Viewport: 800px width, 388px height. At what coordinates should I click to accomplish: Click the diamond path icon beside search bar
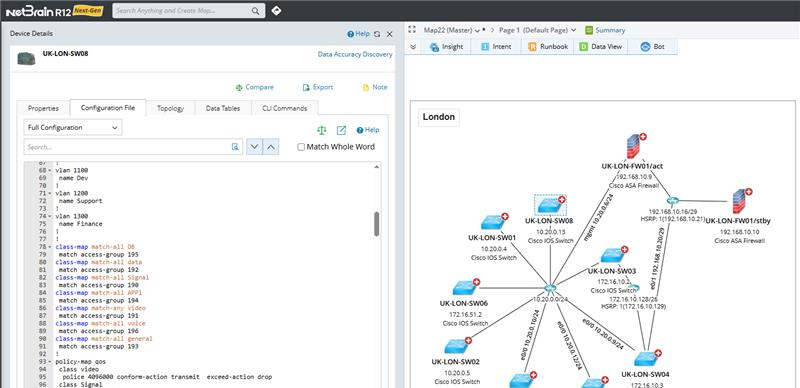(276, 10)
